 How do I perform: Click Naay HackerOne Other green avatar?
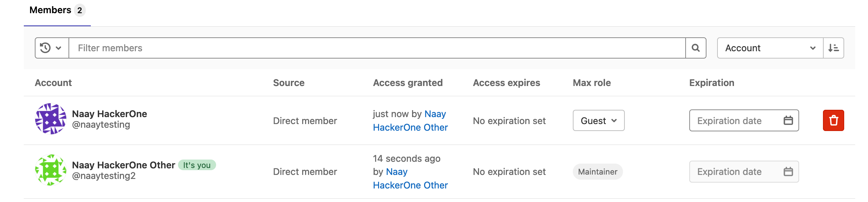(51, 170)
